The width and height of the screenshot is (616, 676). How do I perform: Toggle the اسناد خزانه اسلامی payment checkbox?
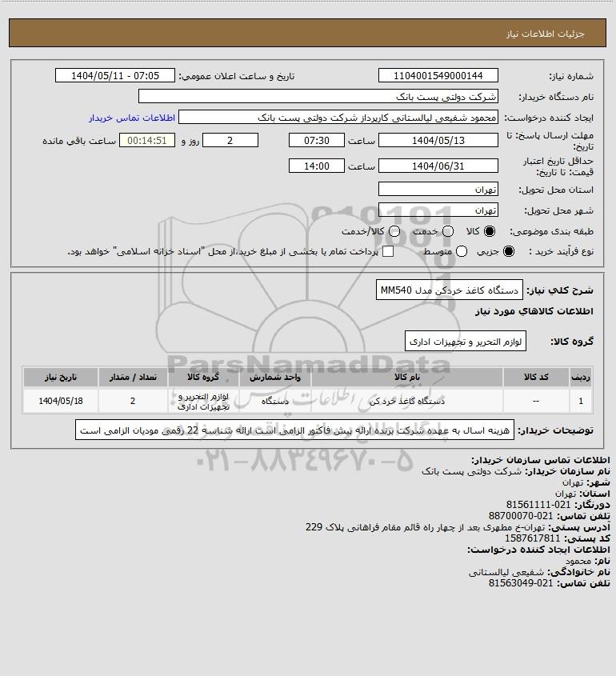[x=388, y=251]
